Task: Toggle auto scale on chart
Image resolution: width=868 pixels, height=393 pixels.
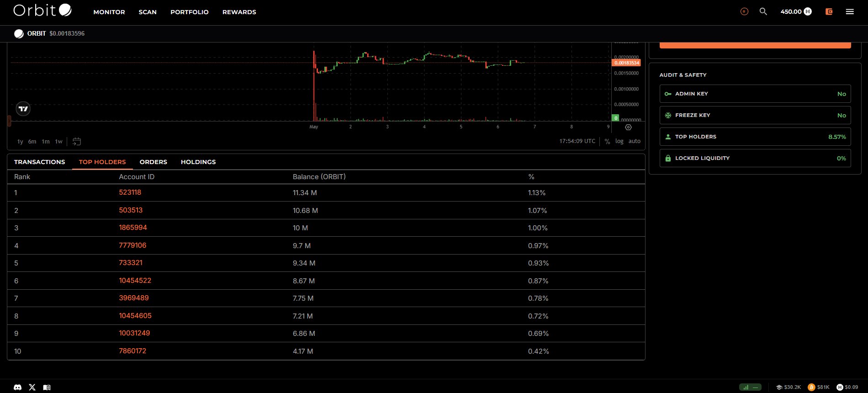Action: pyautogui.click(x=635, y=141)
